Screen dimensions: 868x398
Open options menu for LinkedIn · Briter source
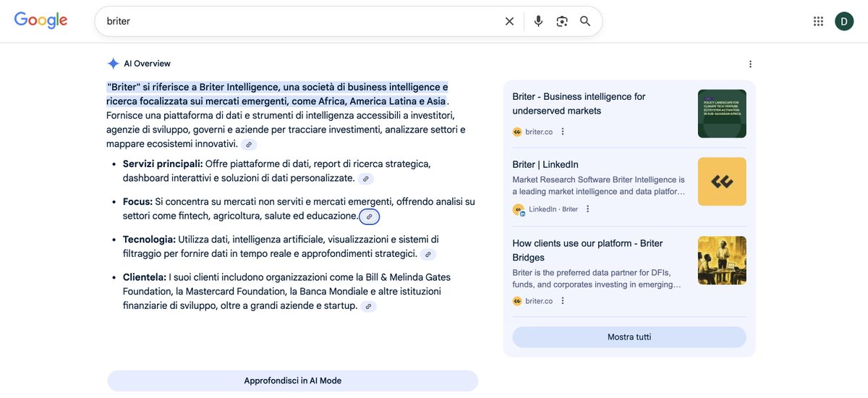click(587, 209)
